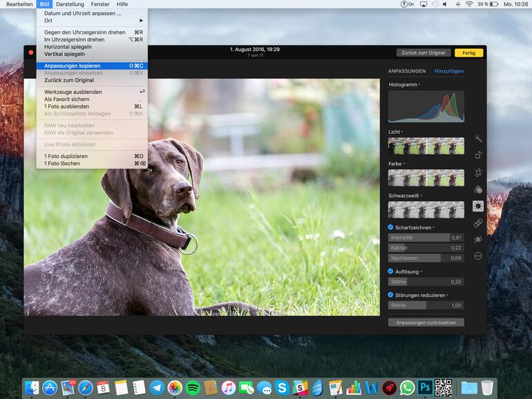Choose the retouch bandage tool
The height and width of the screenshot is (399, 532).
pos(478,223)
